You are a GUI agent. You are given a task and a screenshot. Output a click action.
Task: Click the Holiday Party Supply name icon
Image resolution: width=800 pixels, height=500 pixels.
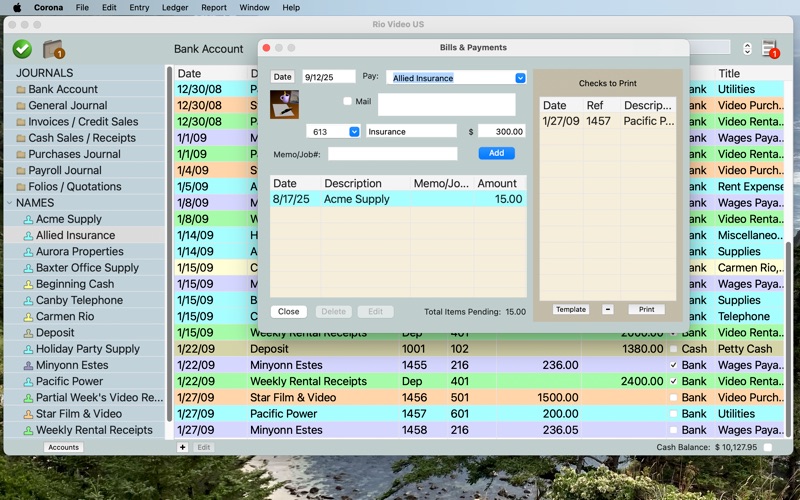pos(29,349)
